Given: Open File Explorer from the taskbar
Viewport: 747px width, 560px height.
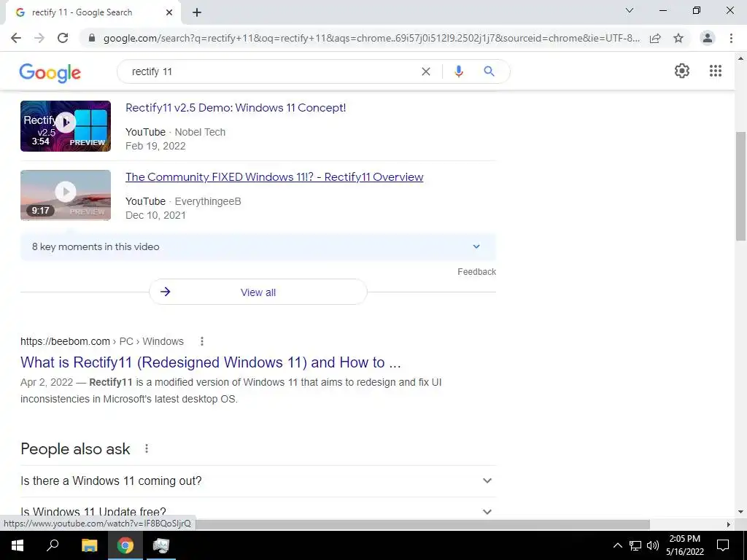Looking at the screenshot, I should [x=89, y=545].
